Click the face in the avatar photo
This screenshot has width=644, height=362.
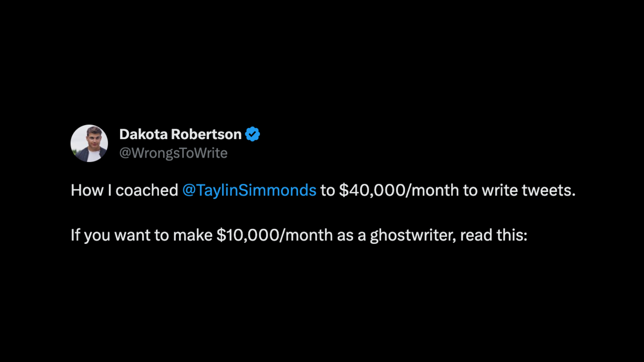93,139
